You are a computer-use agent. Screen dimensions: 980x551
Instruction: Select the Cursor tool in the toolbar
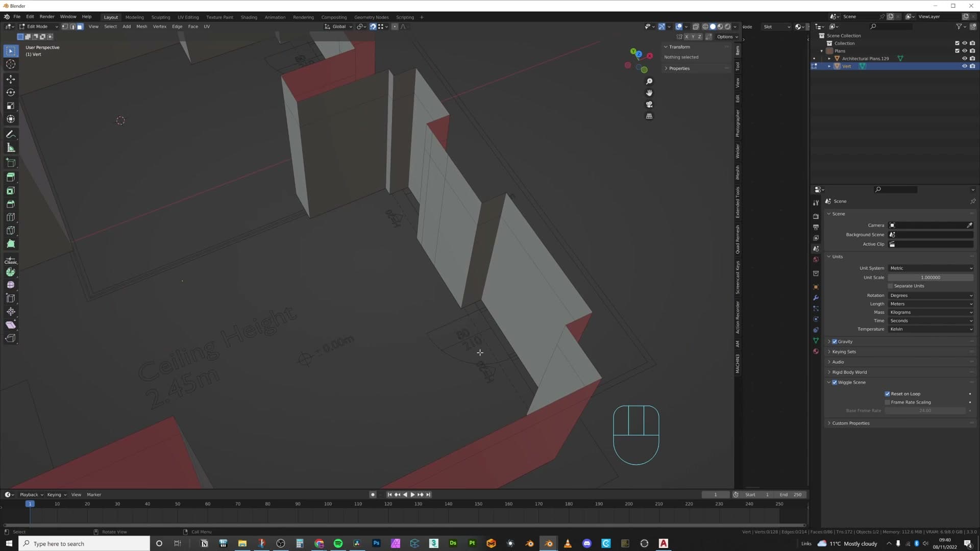click(x=11, y=64)
